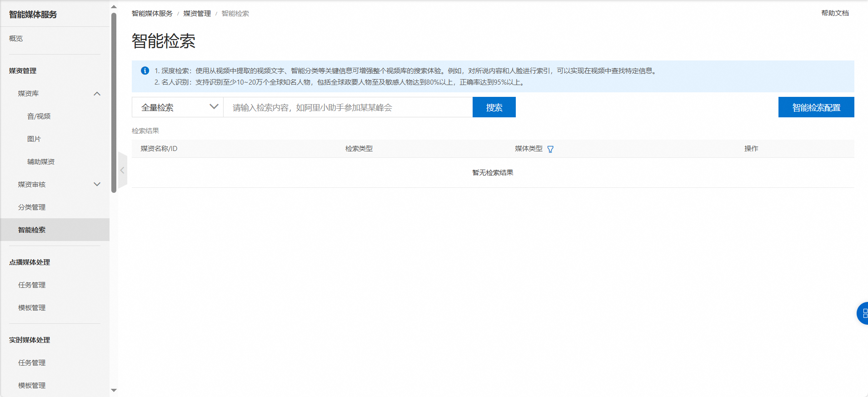This screenshot has height=397, width=868.
Task: Open the 全量检索 search scope dropdown
Action: (x=178, y=107)
